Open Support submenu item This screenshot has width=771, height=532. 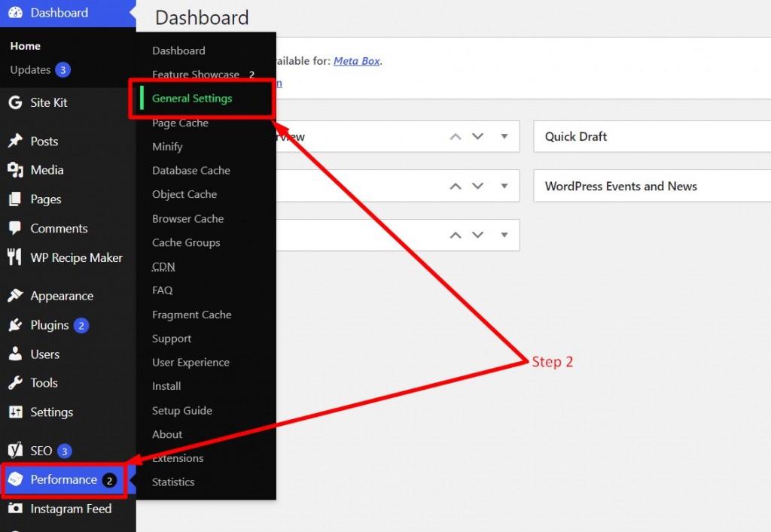pos(172,339)
